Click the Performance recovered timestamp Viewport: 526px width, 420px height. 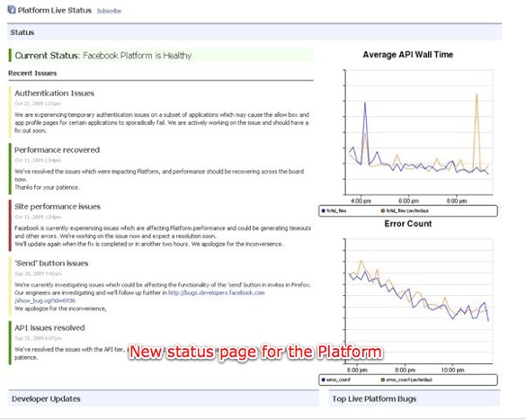(x=38, y=160)
